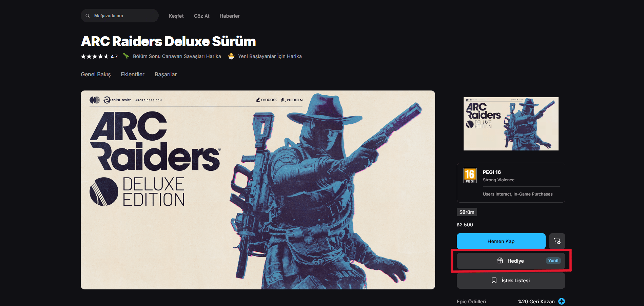Select the ARC Raiders Deluxe Edition thumbnail
This screenshot has width=644, height=306.
(x=511, y=124)
